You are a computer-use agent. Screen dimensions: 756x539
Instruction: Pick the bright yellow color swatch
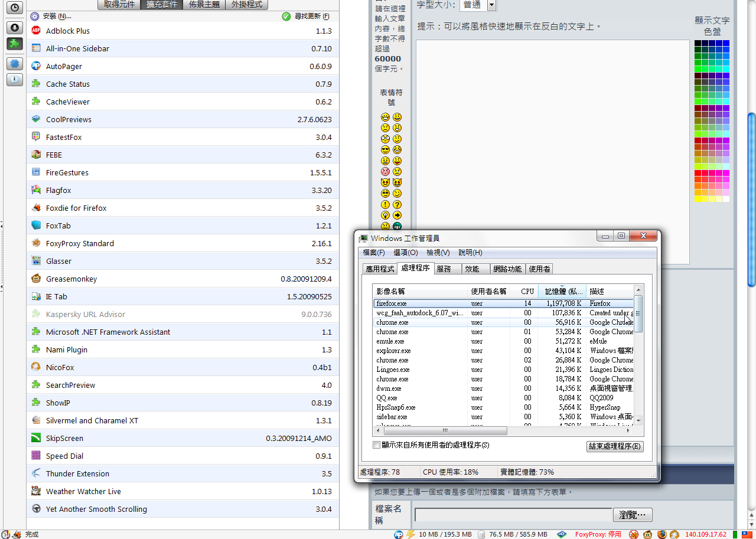point(698,199)
